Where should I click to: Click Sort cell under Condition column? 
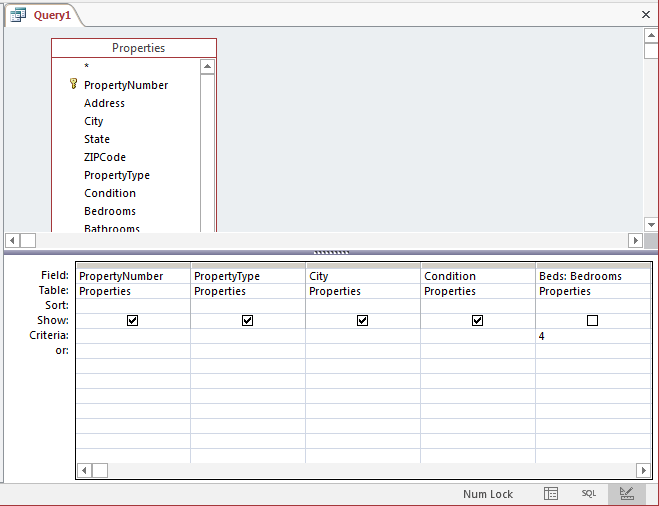pos(478,306)
